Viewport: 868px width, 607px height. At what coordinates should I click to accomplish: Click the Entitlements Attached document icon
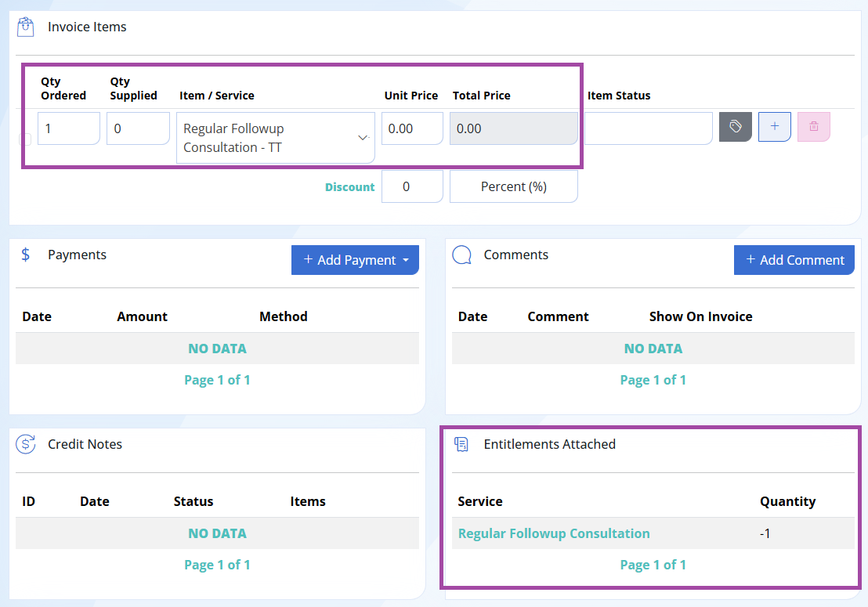coord(461,444)
